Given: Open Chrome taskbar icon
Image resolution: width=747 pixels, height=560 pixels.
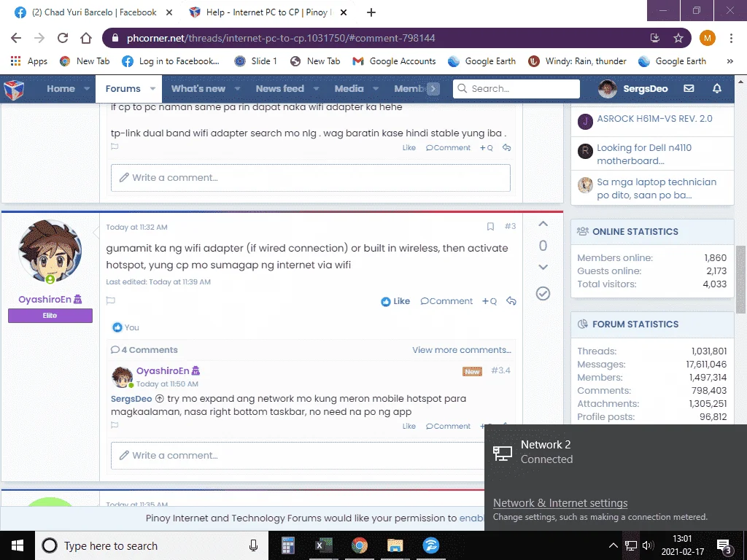Looking at the screenshot, I should (x=360, y=545).
